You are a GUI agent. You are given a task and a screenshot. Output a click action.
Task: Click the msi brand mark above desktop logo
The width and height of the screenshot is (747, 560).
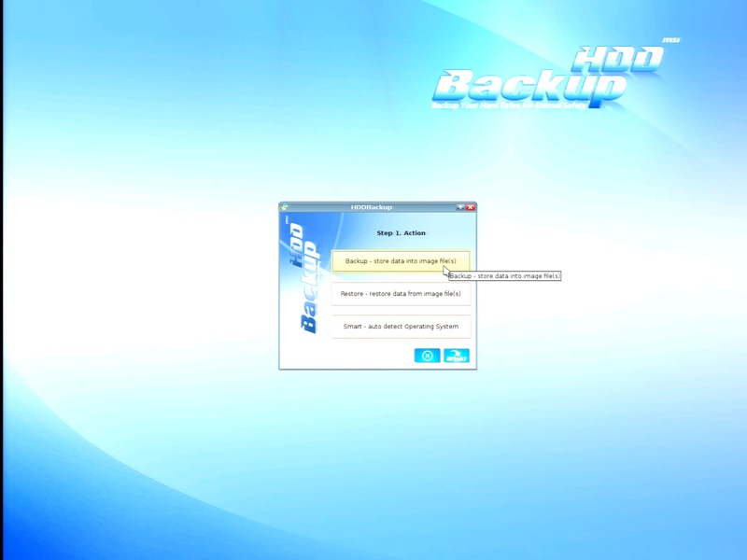pos(670,40)
